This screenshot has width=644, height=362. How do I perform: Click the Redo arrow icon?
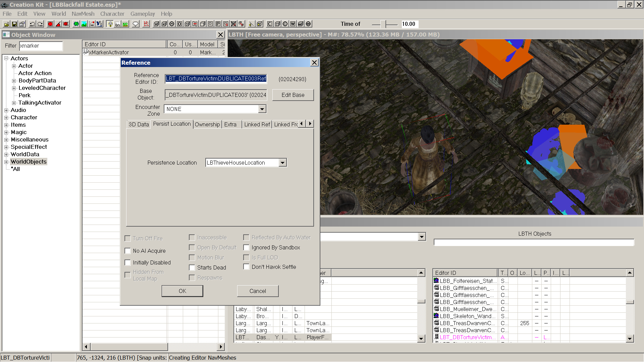tap(40, 24)
